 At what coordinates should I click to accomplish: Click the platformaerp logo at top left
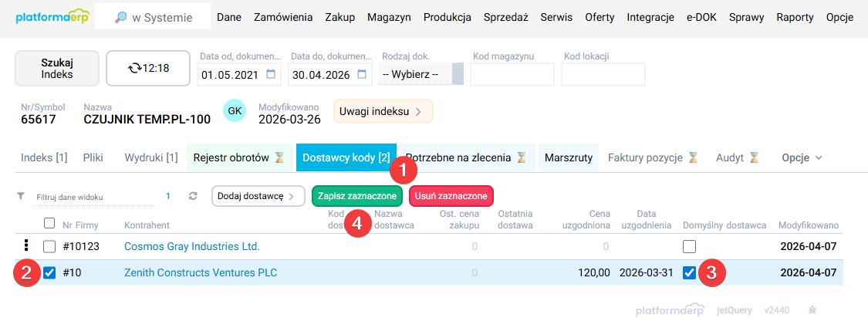[x=52, y=17]
